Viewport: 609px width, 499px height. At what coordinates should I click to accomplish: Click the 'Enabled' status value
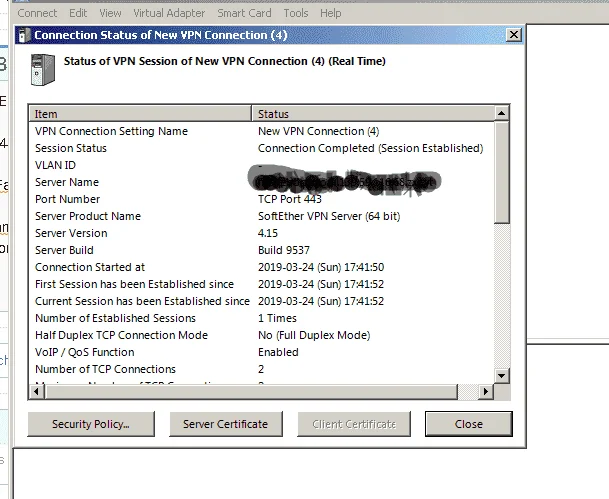(278, 352)
